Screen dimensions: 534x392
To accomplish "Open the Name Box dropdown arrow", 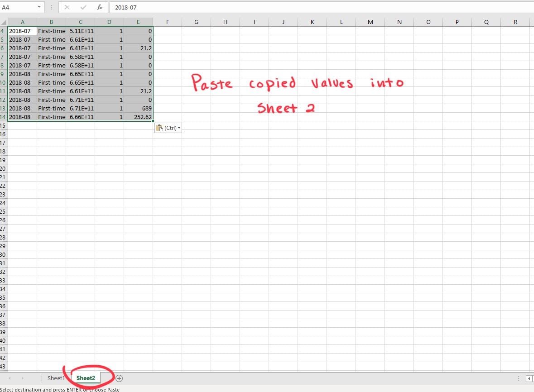I will pyautogui.click(x=39, y=7).
